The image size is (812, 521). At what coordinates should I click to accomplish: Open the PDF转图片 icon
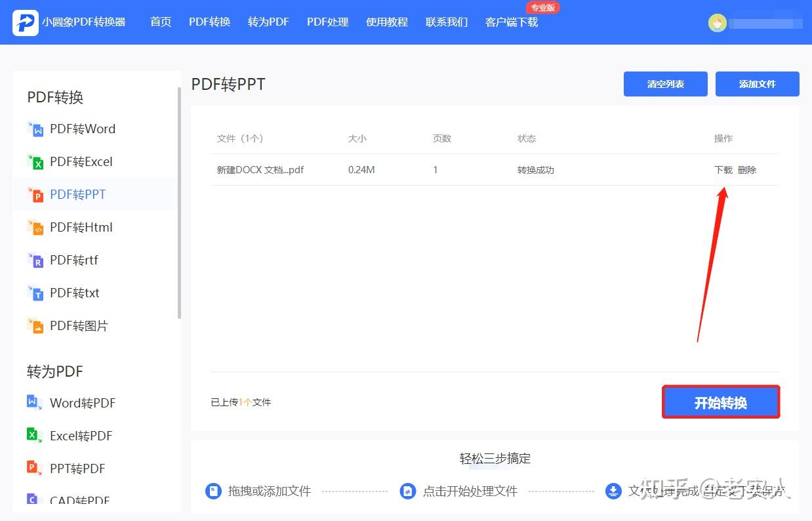pos(35,326)
